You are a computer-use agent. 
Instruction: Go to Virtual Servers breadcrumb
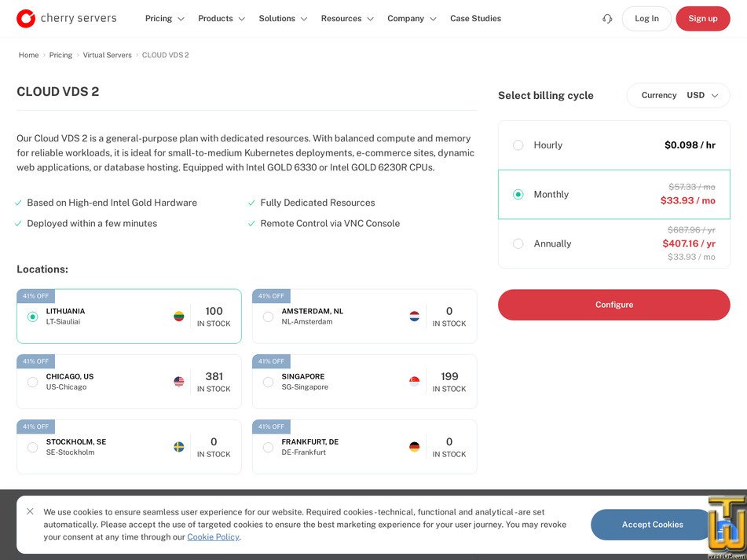click(107, 55)
